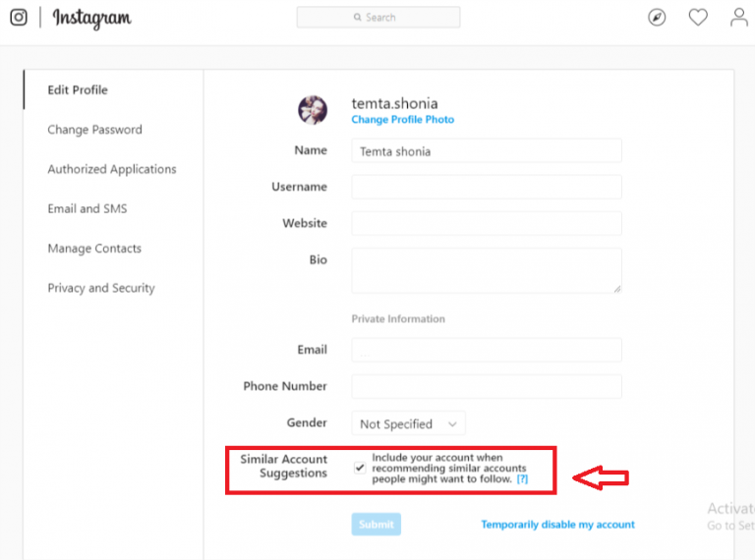Open activity feed heart icon
The height and width of the screenshot is (560, 755).
tap(698, 18)
